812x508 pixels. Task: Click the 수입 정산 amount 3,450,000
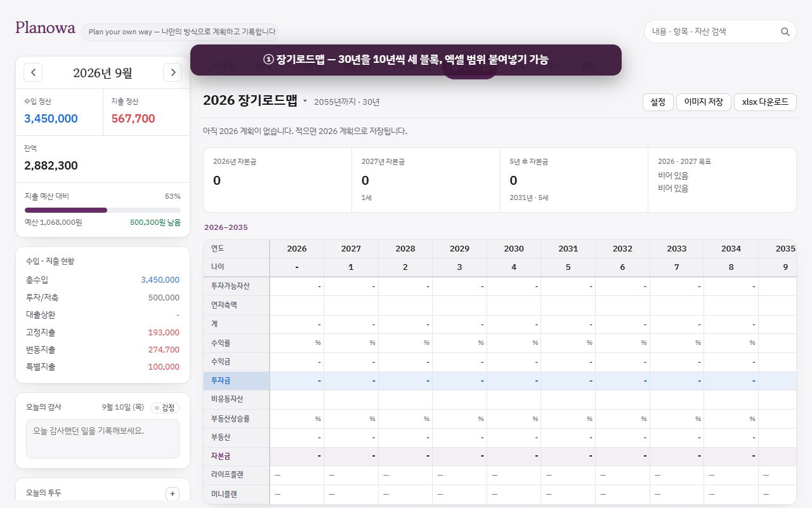[51, 119]
